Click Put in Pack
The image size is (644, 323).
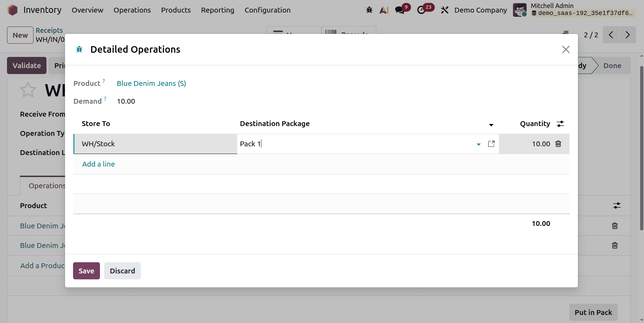pyautogui.click(x=593, y=312)
